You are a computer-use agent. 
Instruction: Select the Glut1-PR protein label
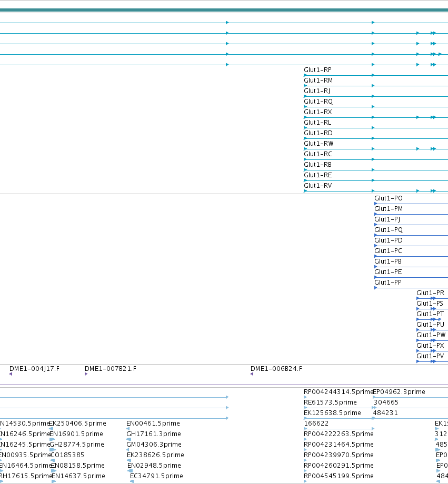(431, 293)
